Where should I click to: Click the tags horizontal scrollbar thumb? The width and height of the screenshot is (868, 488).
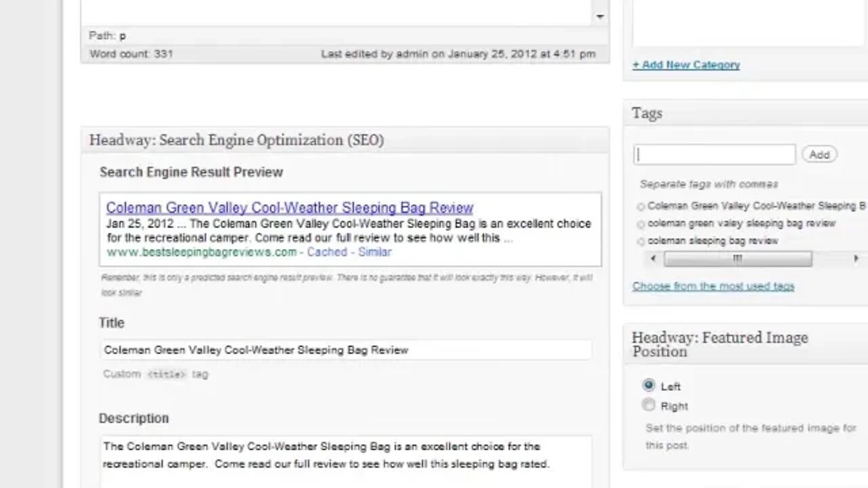[x=738, y=258]
